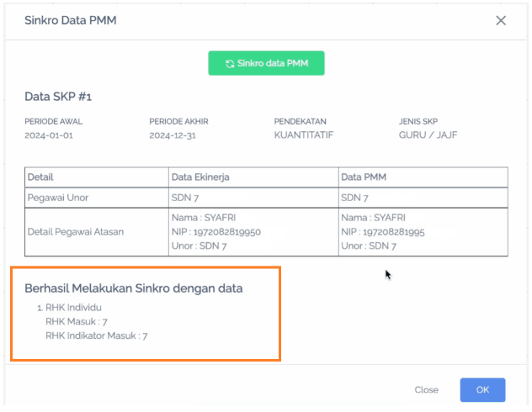Click the Berhasil Melakukan Sinkro success heading
Screen dimensions: 532x412
(x=134, y=288)
